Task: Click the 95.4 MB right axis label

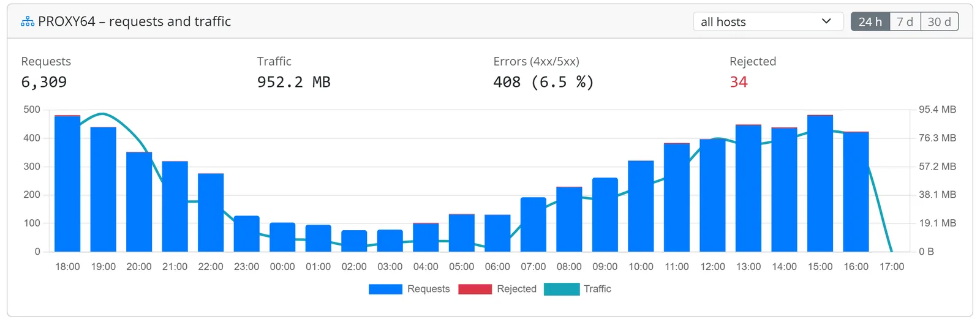Action: pyautogui.click(x=937, y=110)
